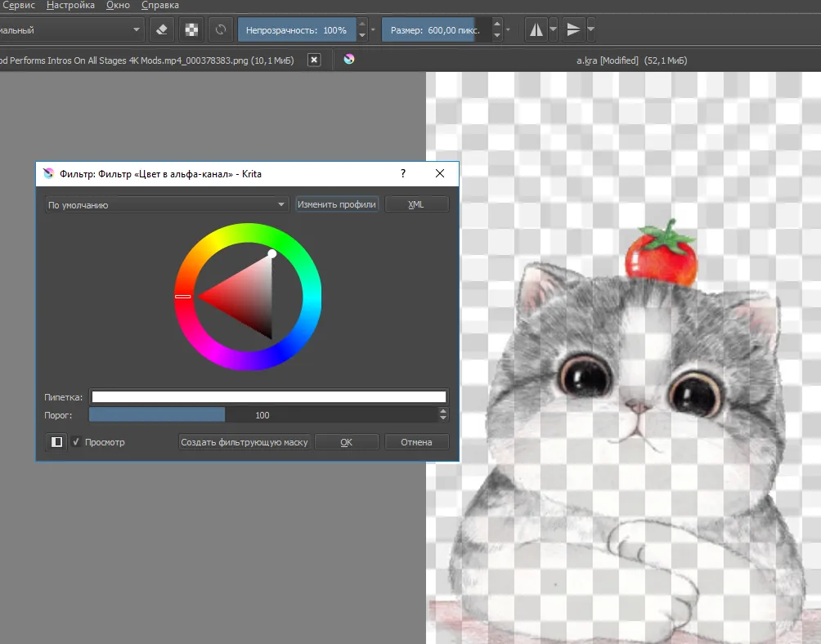Screen dimensions: 821x644
Task: Click Krita logo icon in tab bar
Action: pos(349,59)
